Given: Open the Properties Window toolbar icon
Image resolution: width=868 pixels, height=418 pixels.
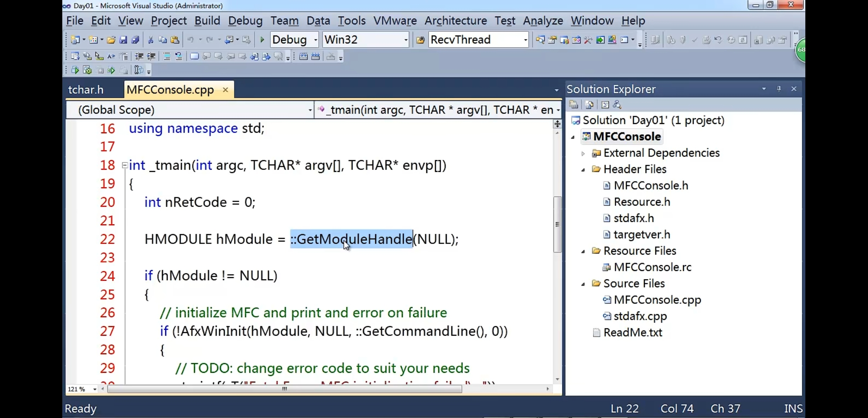Looking at the screenshot, I should tap(552, 40).
